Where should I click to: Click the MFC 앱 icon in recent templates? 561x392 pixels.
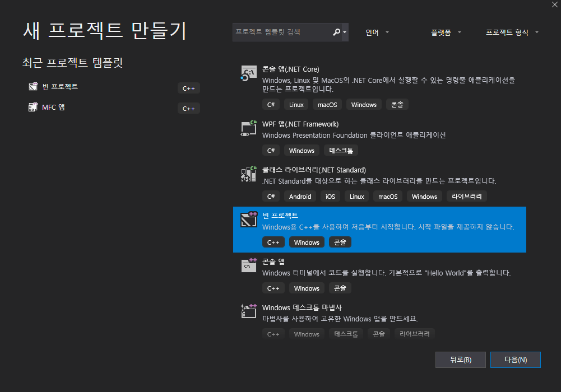click(33, 107)
